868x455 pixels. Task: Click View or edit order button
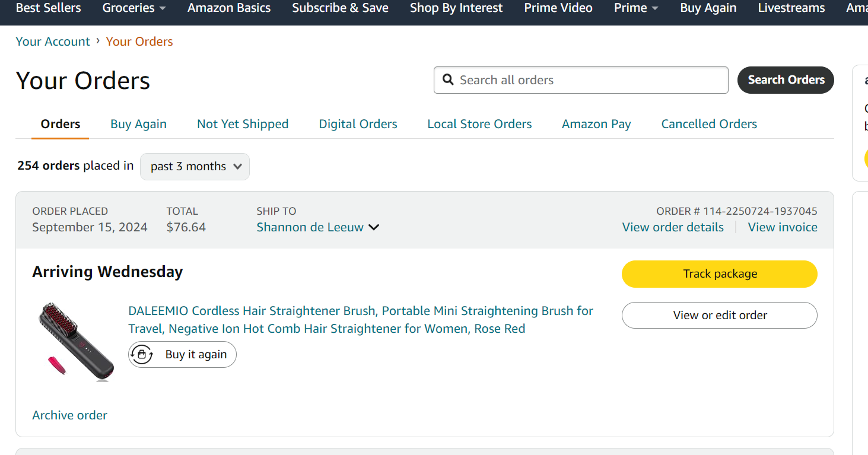[720, 316]
